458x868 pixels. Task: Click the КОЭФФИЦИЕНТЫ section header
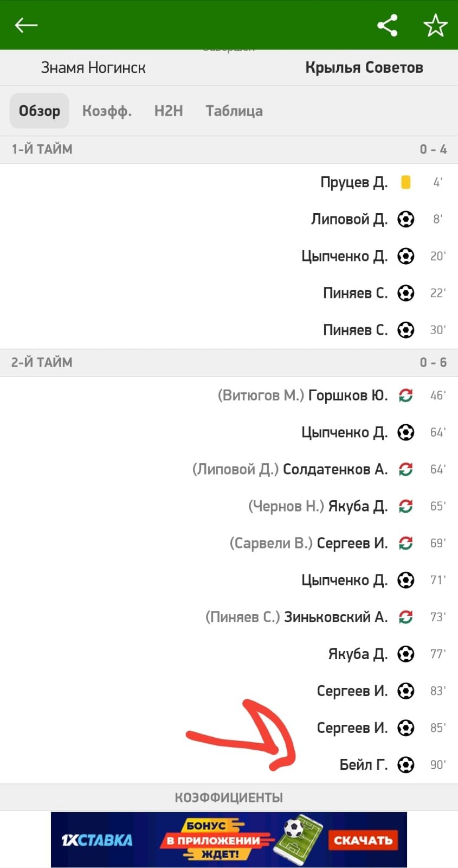[229, 797]
